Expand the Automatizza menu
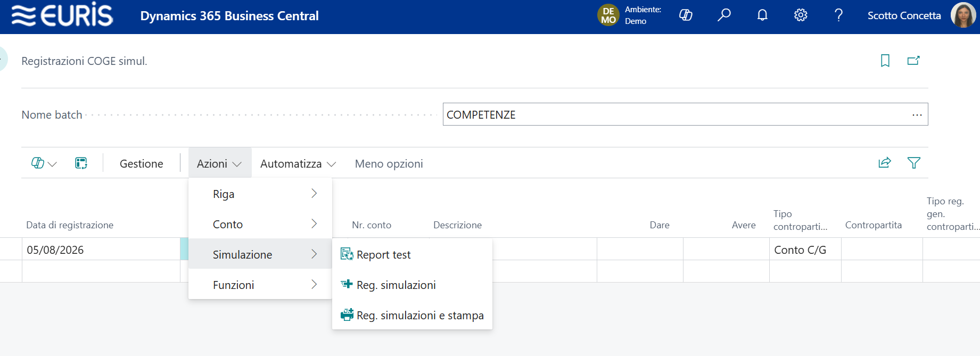Screen dimensions: 980x356 [298, 164]
